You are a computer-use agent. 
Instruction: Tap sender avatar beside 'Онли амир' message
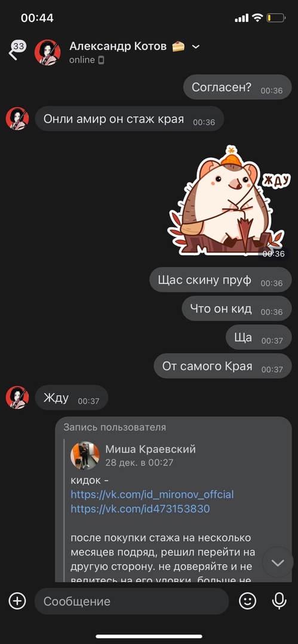[x=17, y=119]
